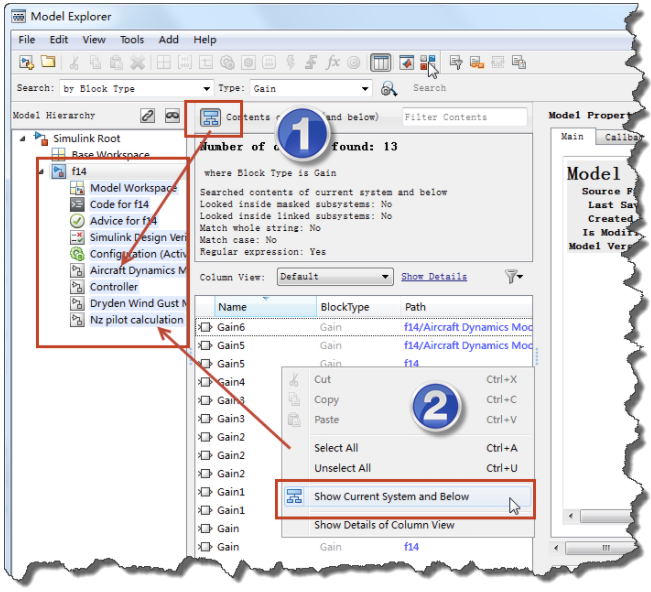Click the orange blocks toolbar icon
This screenshot has height=592, width=651.
(477, 63)
